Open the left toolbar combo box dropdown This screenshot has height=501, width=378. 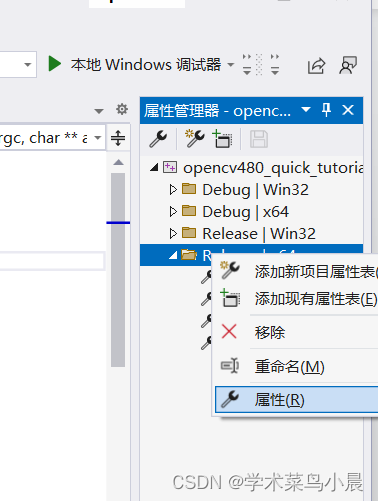(x=28, y=65)
